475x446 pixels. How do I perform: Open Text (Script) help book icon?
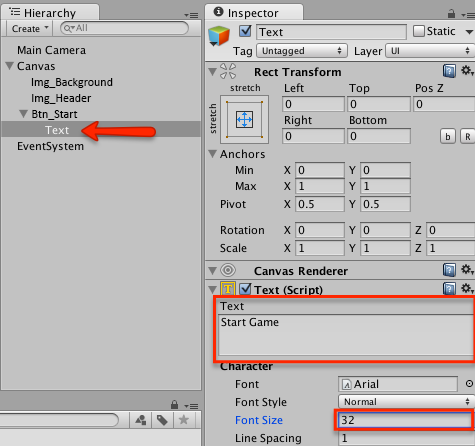(x=449, y=289)
